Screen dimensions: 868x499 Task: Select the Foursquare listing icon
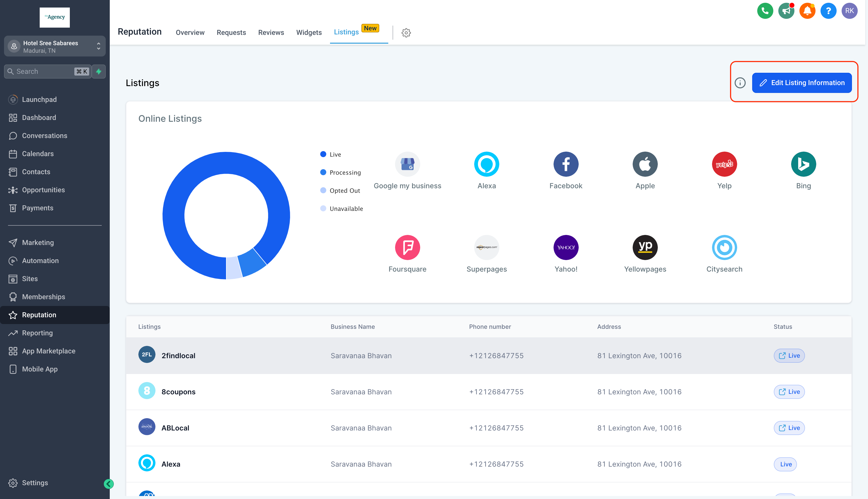coord(407,247)
